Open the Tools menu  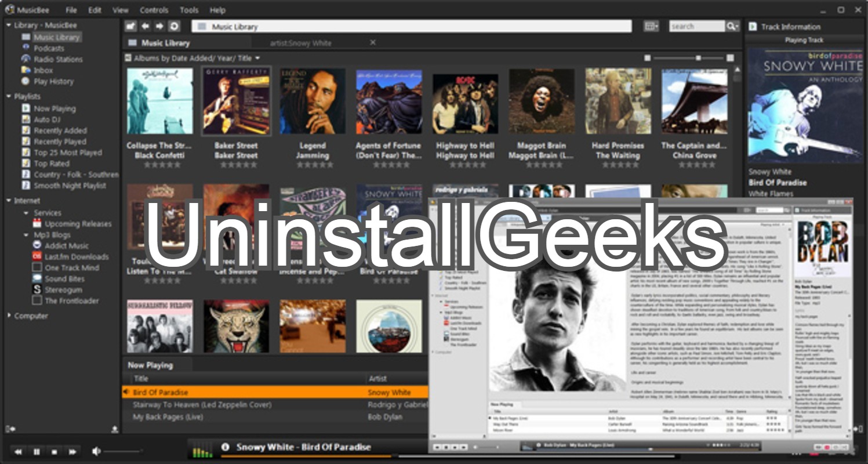point(189,10)
